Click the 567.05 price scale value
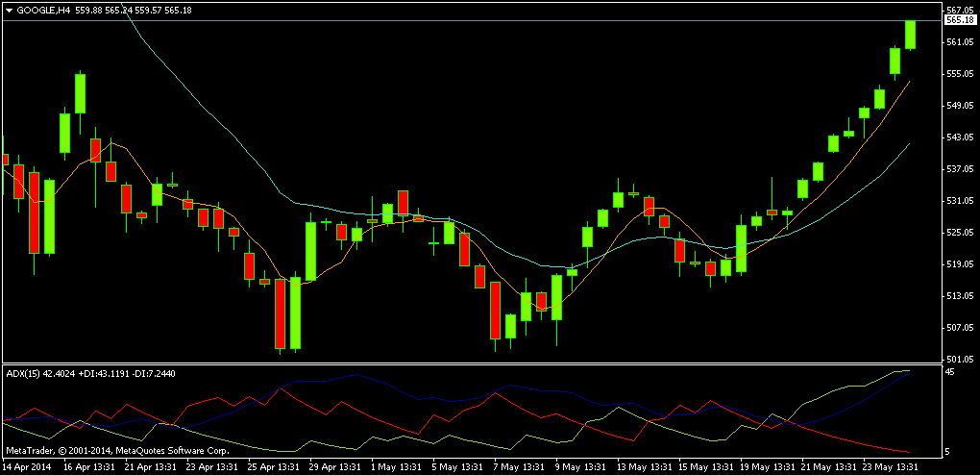980x475 pixels. [x=960, y=11]
